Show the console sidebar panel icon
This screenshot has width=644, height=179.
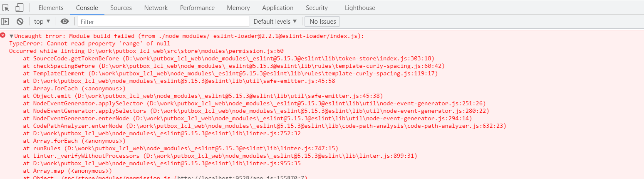click(x=5, y=21)
